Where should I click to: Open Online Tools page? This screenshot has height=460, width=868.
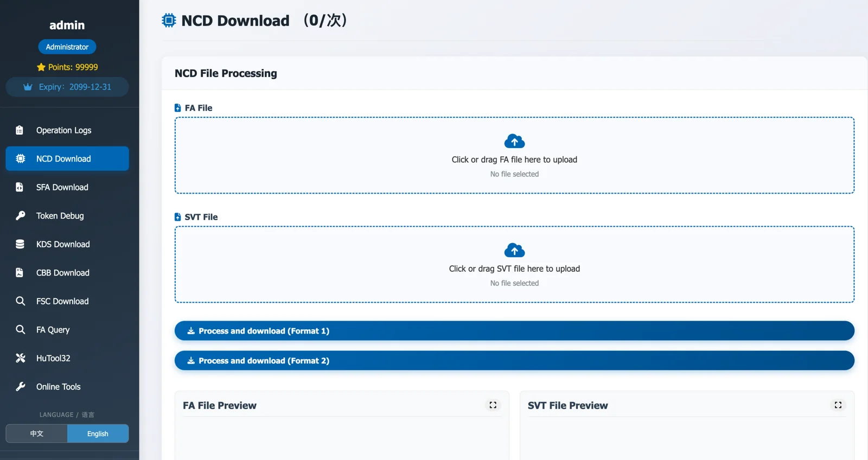point(67,386)
